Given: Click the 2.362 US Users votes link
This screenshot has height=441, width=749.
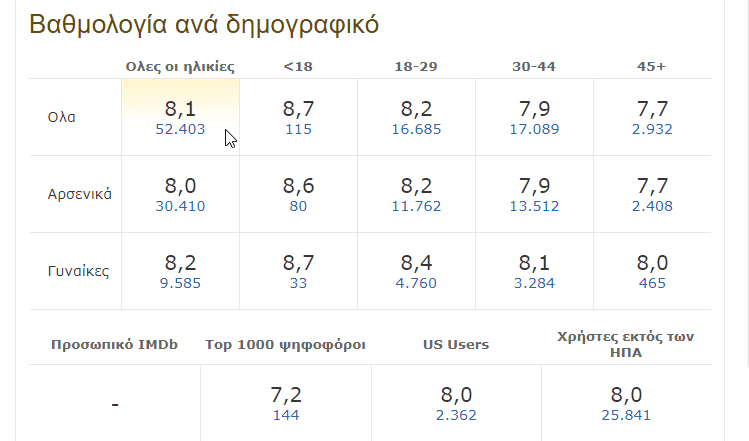Looking at the screenshot, I should click(456, 415).
